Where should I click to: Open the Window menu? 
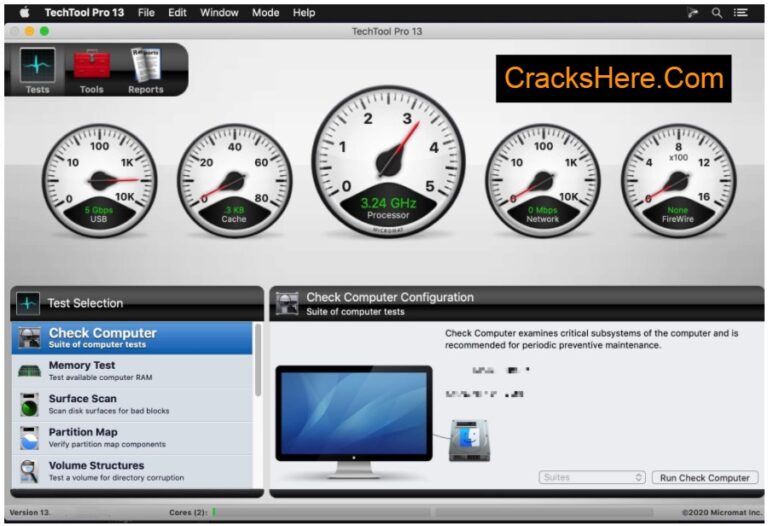[x=219, y=13]
